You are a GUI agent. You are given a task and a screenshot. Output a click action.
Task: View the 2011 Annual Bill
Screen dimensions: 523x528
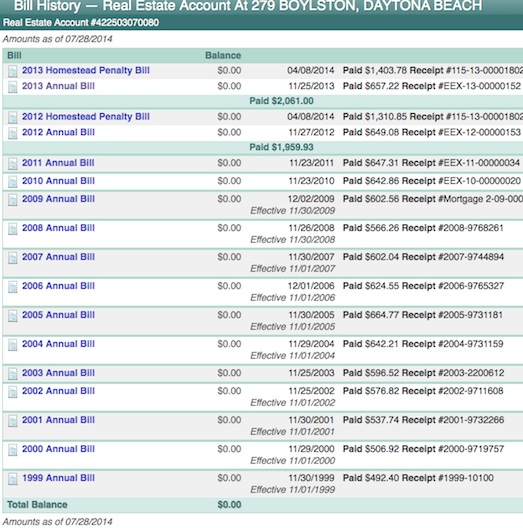coord(58,163)
